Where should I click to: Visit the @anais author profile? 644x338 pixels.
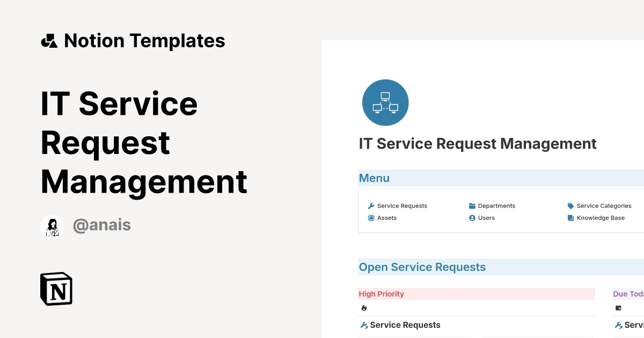click(x=102, y=225)
